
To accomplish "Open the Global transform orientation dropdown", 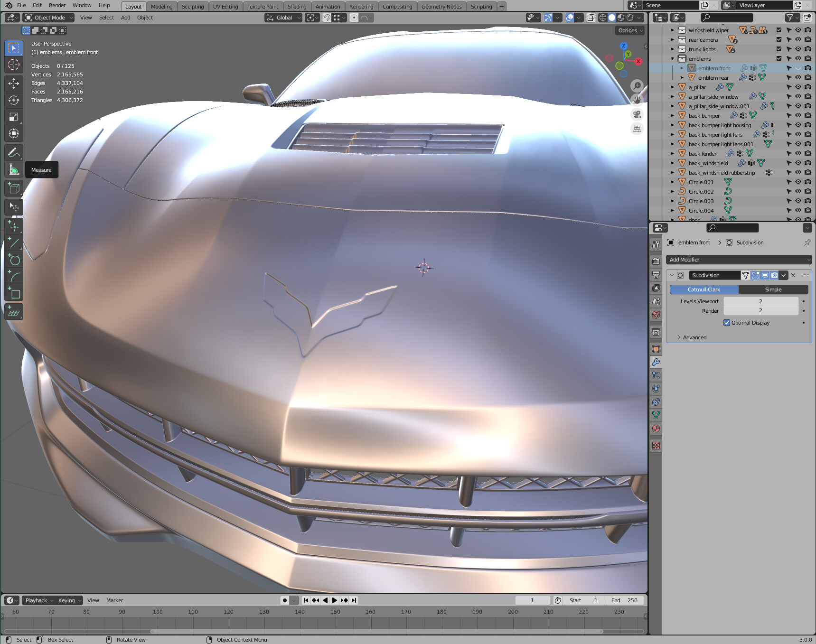I will 283,18.
